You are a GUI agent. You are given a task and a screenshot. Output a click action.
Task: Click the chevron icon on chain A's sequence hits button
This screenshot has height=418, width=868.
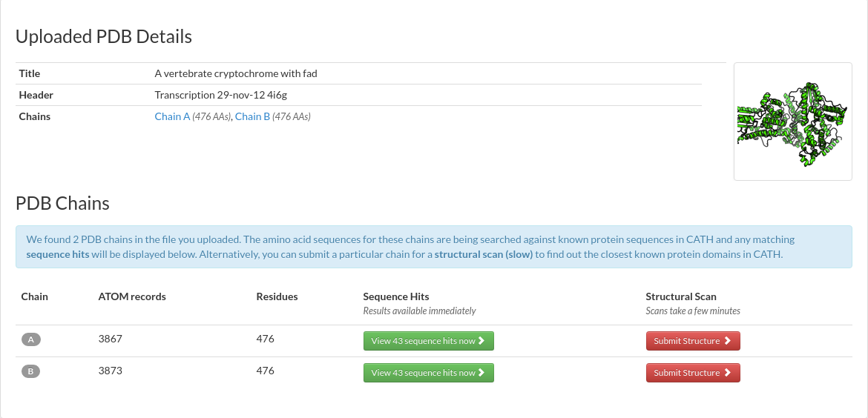tap(481, 341)
